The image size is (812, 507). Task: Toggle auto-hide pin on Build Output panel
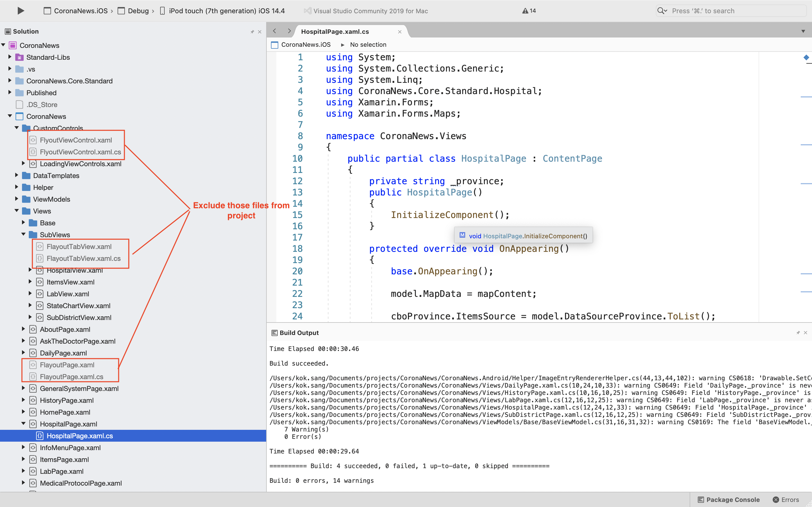798,332
